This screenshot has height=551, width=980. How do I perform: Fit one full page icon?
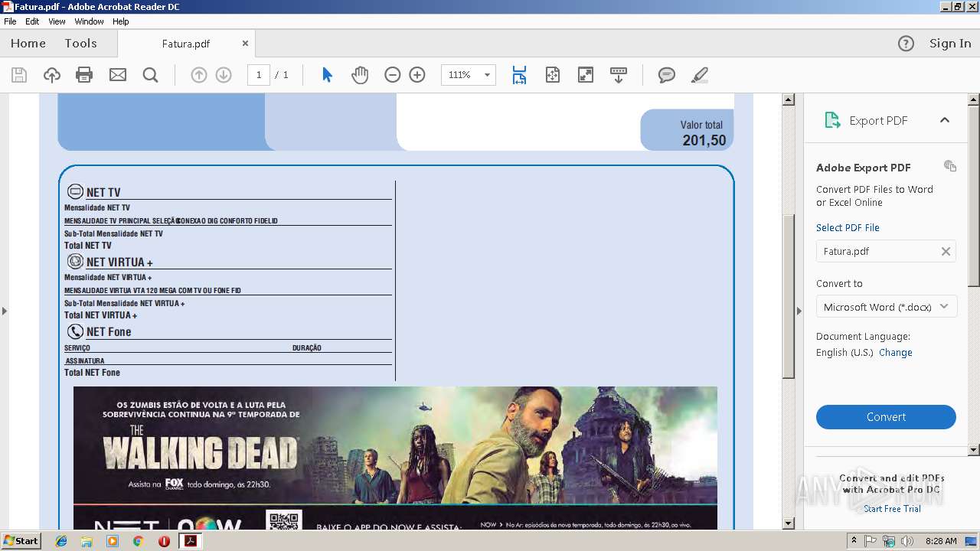tap(553, 75)
